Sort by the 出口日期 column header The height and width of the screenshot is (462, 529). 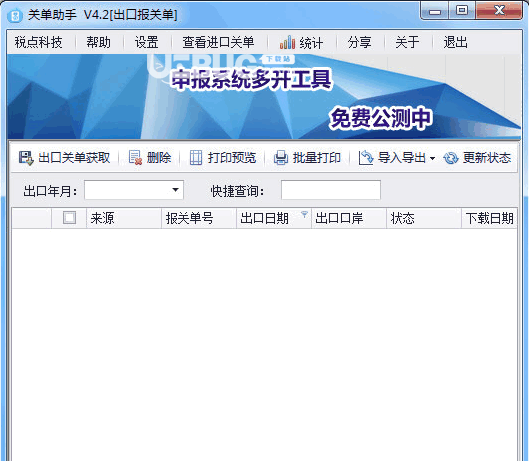coord(274,218)
